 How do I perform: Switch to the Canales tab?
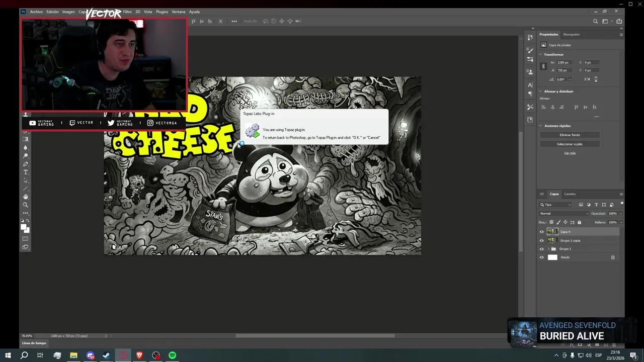[570, 194]
